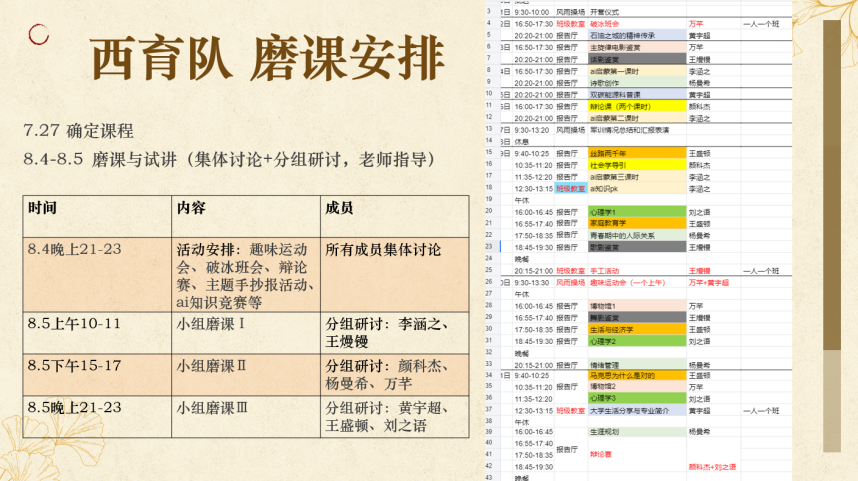Select the 时间 table header cell
The width and height of the screenshot is (858, 481).
[x=43, y=208]
